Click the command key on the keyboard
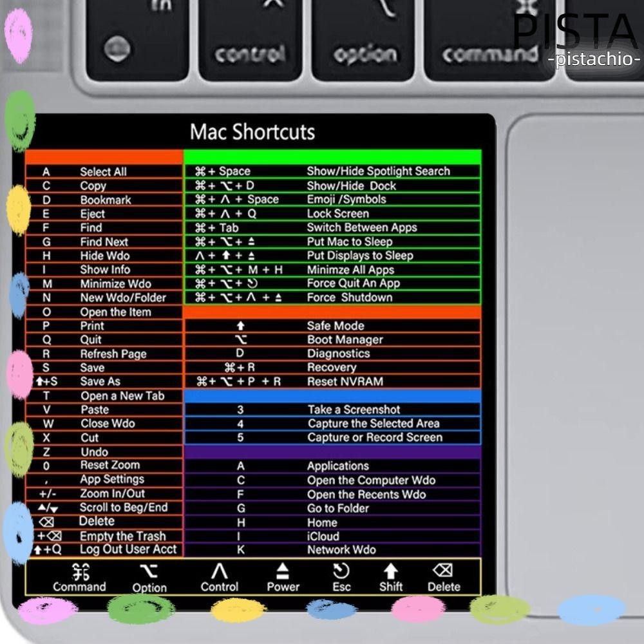Viewport: 644px width, 644px height. pyautogui.click(x=489, y=40)
